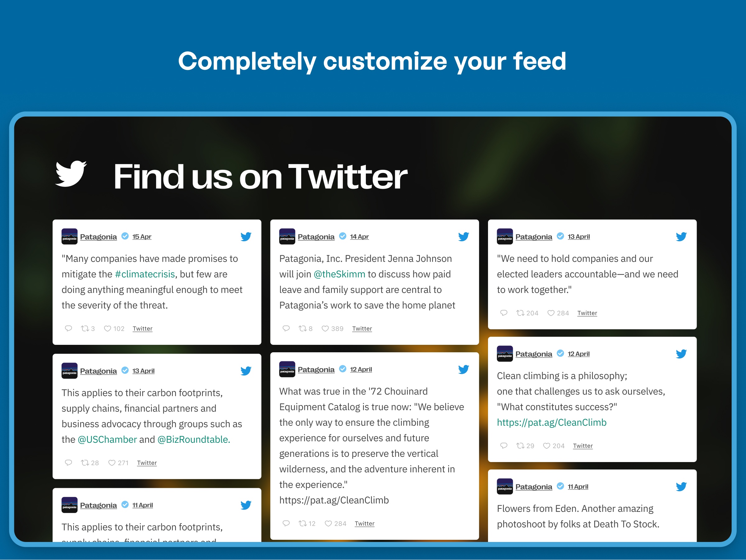Click the https://pat.ag/CleanClimb URL
This screenshot has width=746, height=560.
point(552,422)
